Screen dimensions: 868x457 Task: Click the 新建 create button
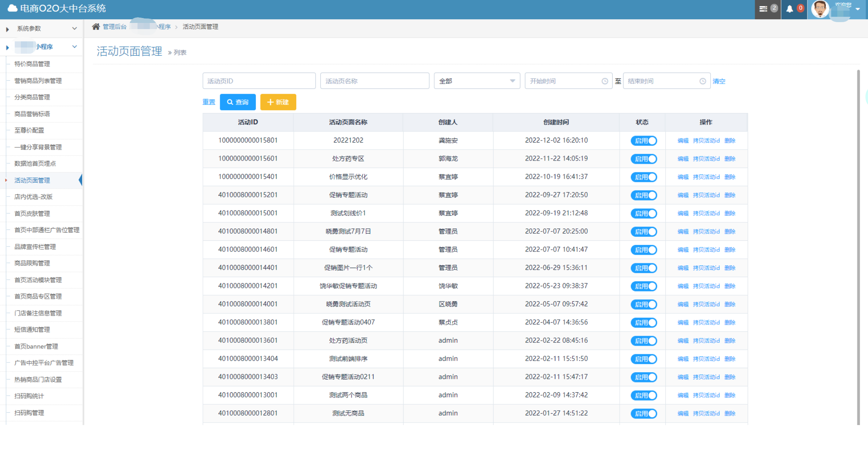point(278,102)
